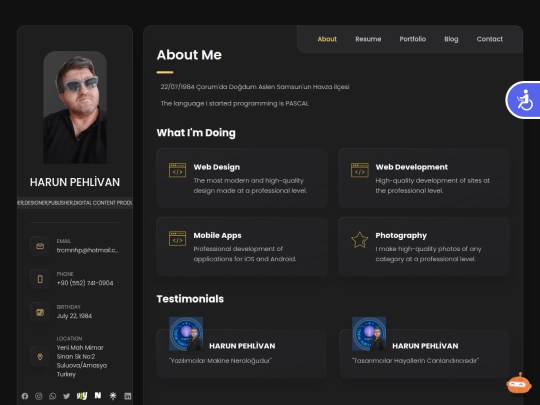Select the Web Design service card

tap(242, 178)
